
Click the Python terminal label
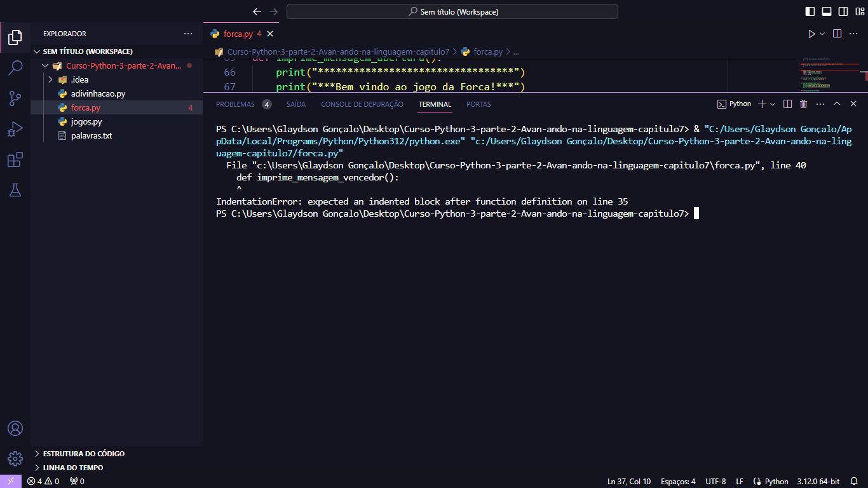tap(734, 104)
